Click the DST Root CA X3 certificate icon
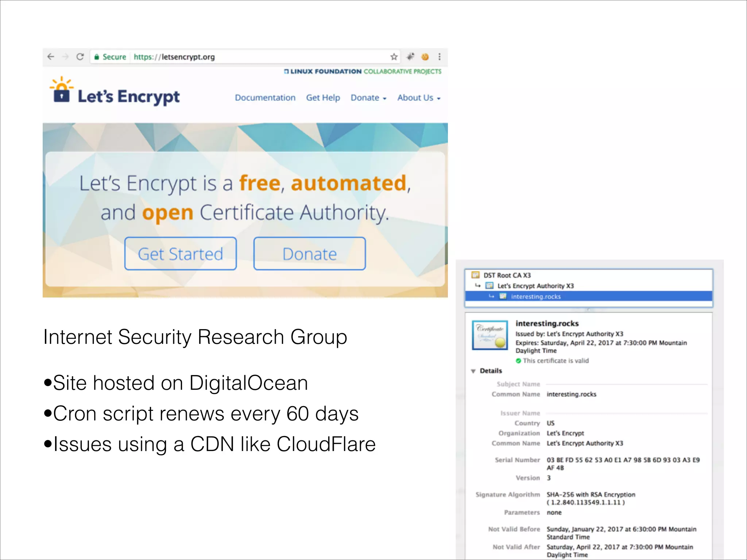This screenshot has width=747, height=560. [476, 275]
